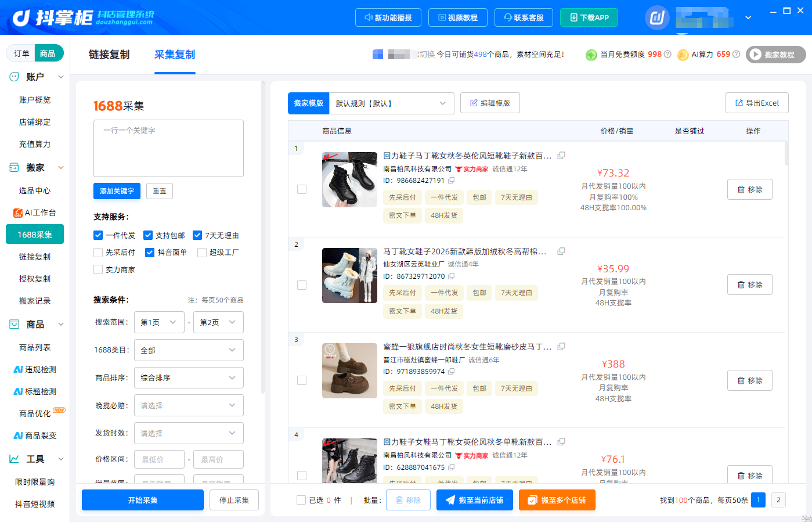This screenshot has width=812, height=522.
Task: Toggle 一件代发 service checkbox
Action: coord(98,235)
